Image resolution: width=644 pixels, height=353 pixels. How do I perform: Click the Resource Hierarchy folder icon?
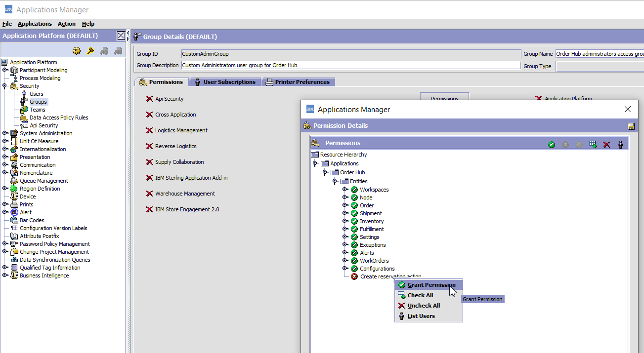click(x=315, y=155)
